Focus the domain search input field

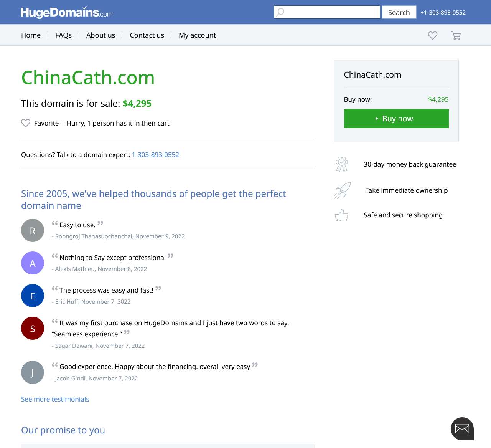click(327, 12)
